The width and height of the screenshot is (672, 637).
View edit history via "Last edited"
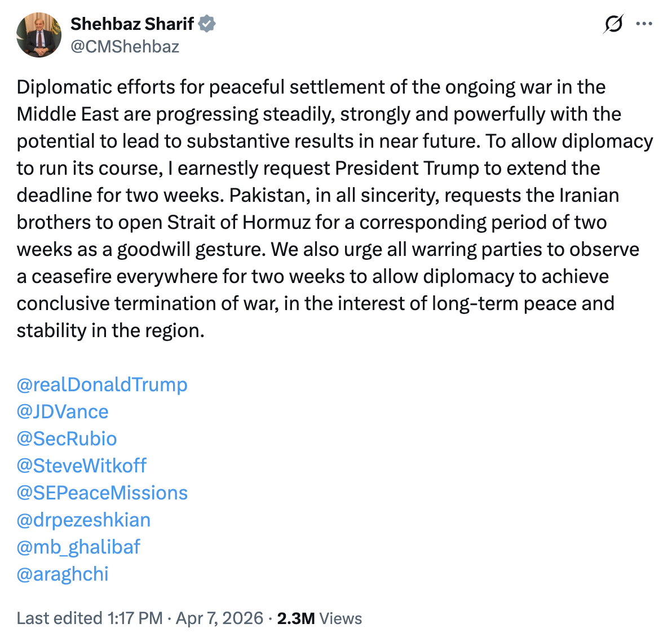coord(59,618)
